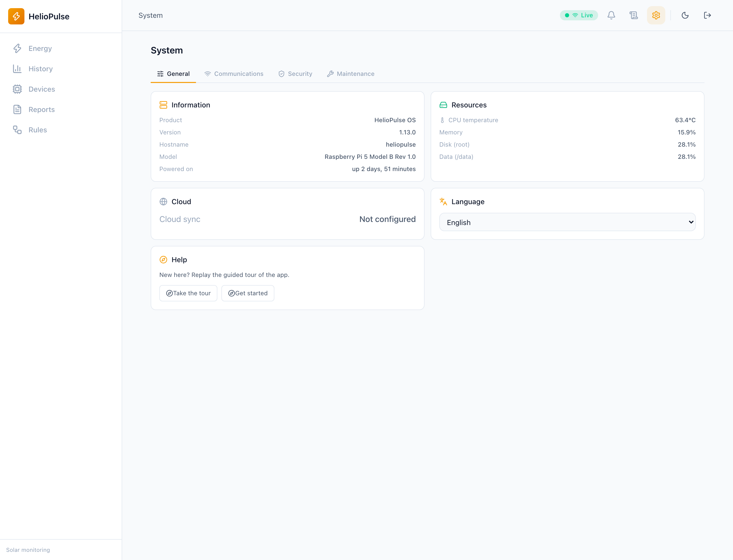Switch to the Communications tab
The height and width of the screenshot is (560, 733).
[x=234, y=74]
